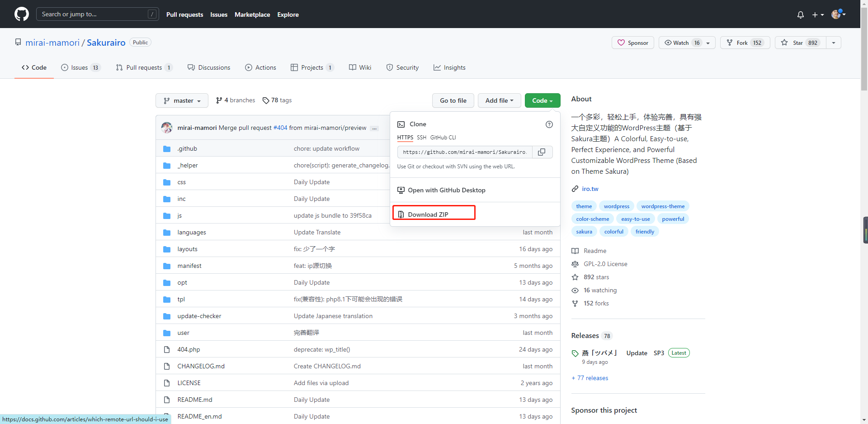The height and width of the screenshot is (424, 868).
Task: Expand the Watch options dropdown arrow
Action: [x=708, y=43]
